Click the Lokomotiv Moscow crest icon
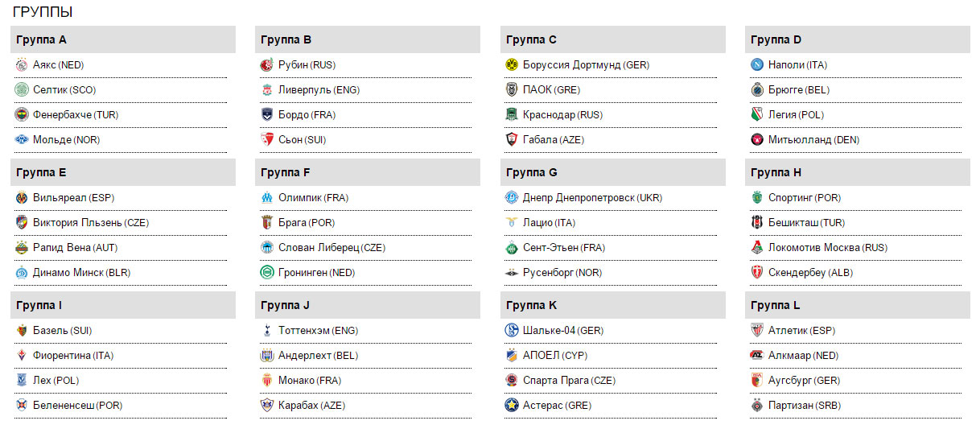The height and width of the screenshot is (429, 980). [757, 248]
